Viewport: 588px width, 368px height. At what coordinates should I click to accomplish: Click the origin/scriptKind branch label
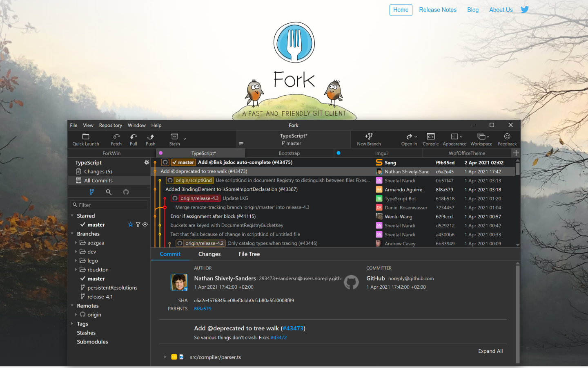pyautogui.click(x=190, y=180)
